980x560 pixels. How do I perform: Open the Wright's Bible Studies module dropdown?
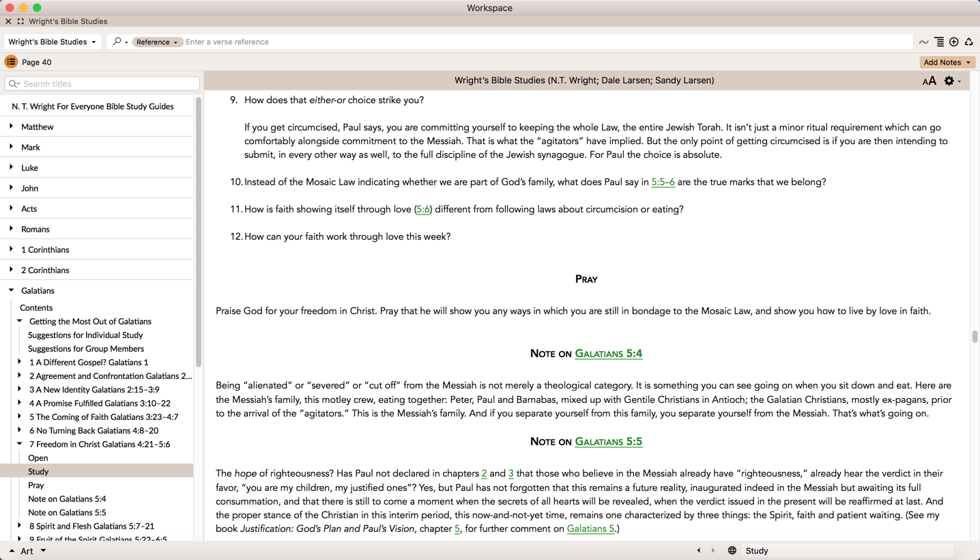coord(52,42)
